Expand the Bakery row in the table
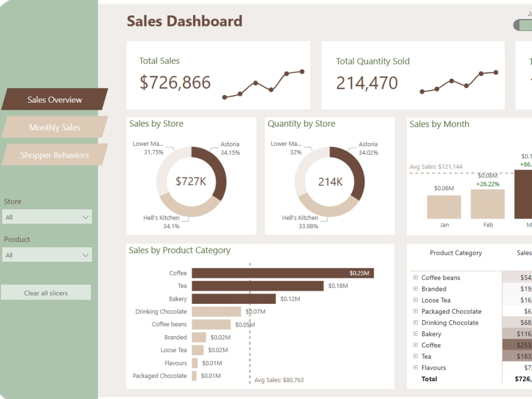 point(415,334)
